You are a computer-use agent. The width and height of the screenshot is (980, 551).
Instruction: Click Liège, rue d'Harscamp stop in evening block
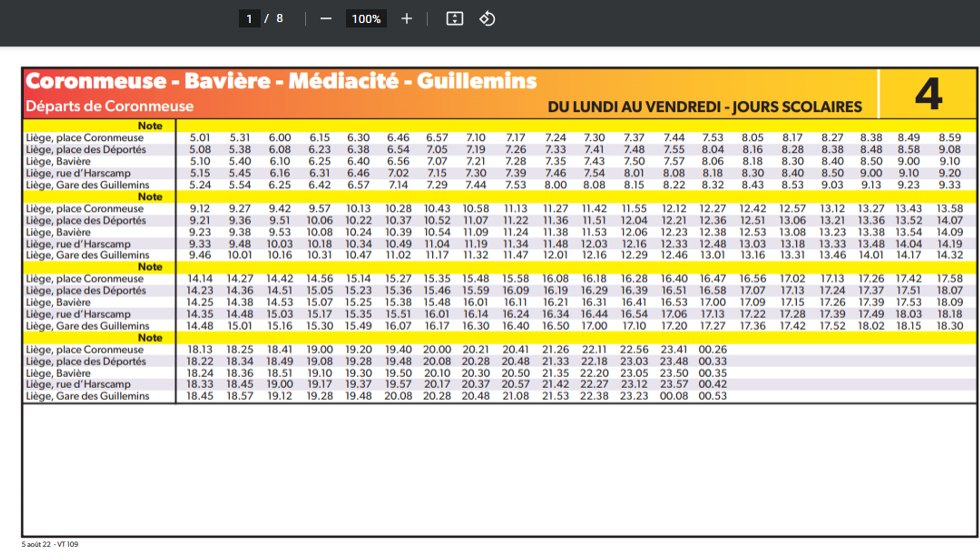point(78,385)
